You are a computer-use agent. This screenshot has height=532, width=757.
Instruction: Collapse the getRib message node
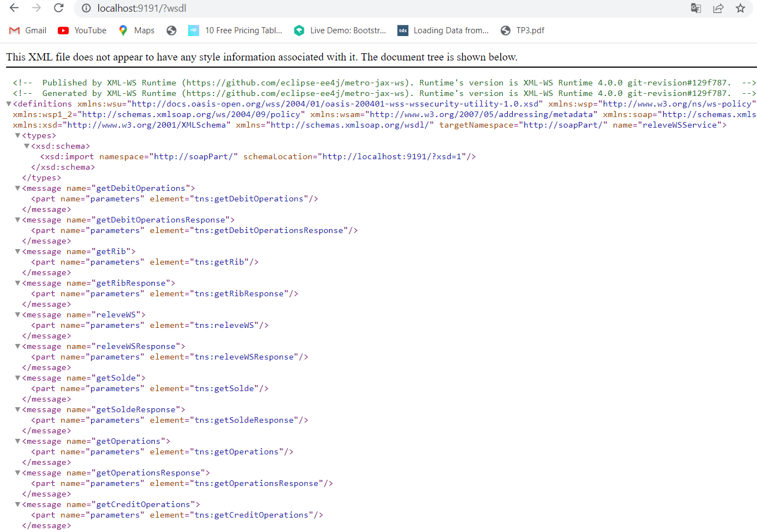[x=18, y=251]
